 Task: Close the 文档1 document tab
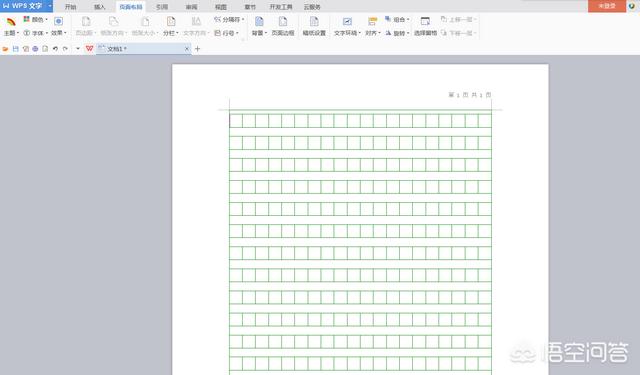pos(187,49)
